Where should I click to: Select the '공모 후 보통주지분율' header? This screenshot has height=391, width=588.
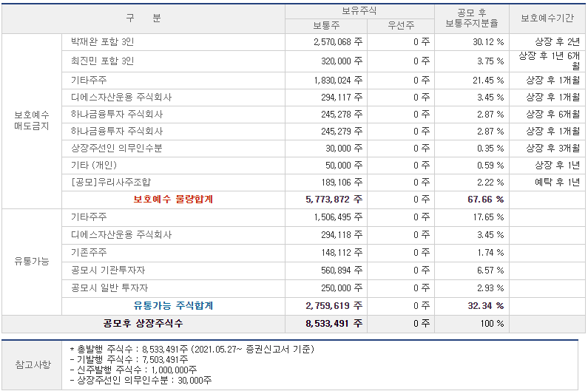coord(472,18)
